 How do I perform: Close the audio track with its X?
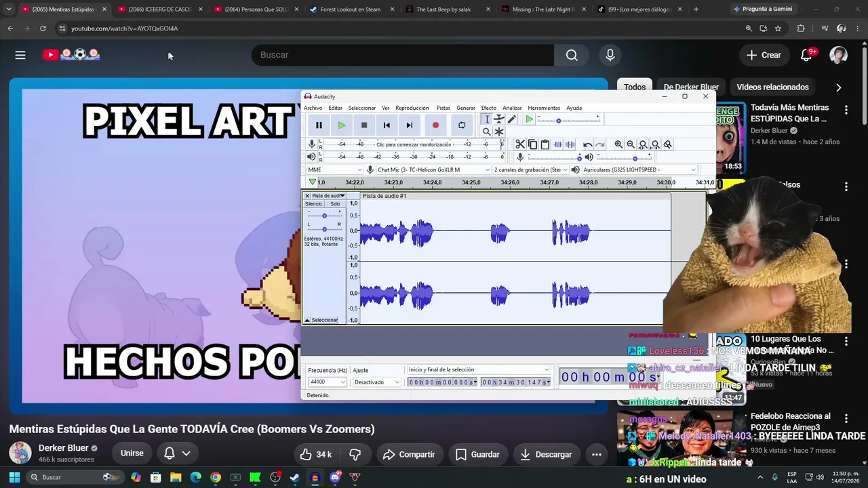[307, 196]
